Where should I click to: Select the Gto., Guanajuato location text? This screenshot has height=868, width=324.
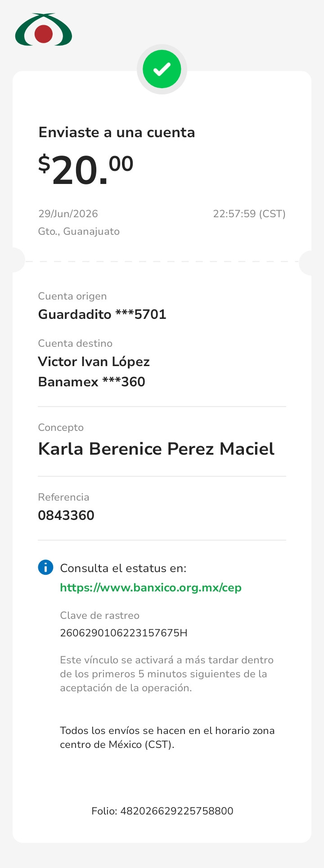pos(79,231)
